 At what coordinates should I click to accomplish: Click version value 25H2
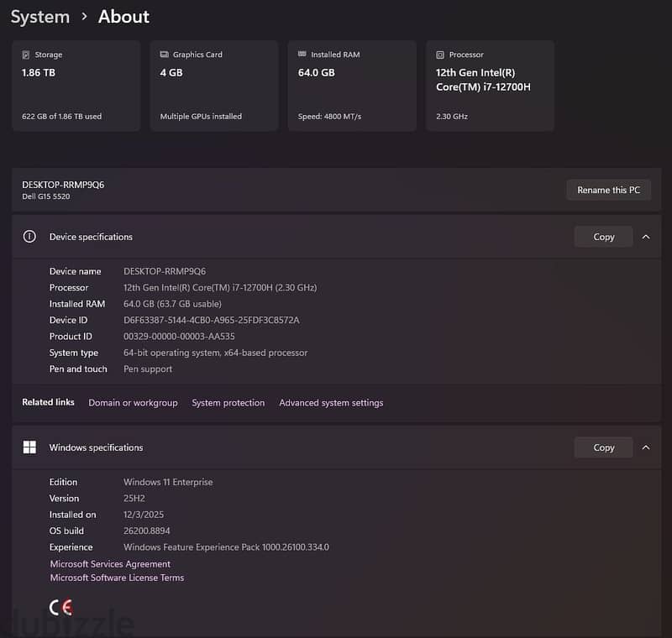(134, 499)
